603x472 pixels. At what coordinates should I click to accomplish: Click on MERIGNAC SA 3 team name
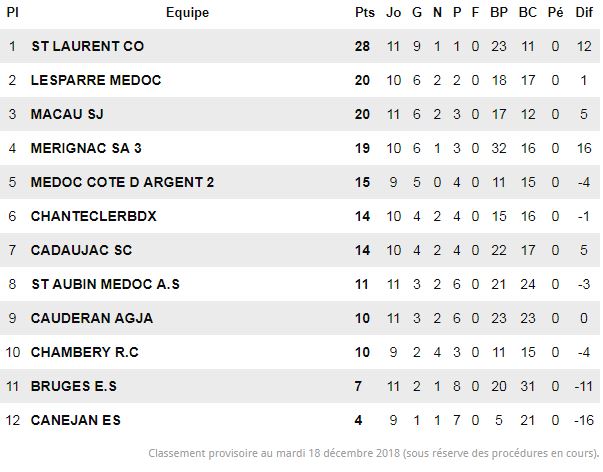tap(86, 148)
